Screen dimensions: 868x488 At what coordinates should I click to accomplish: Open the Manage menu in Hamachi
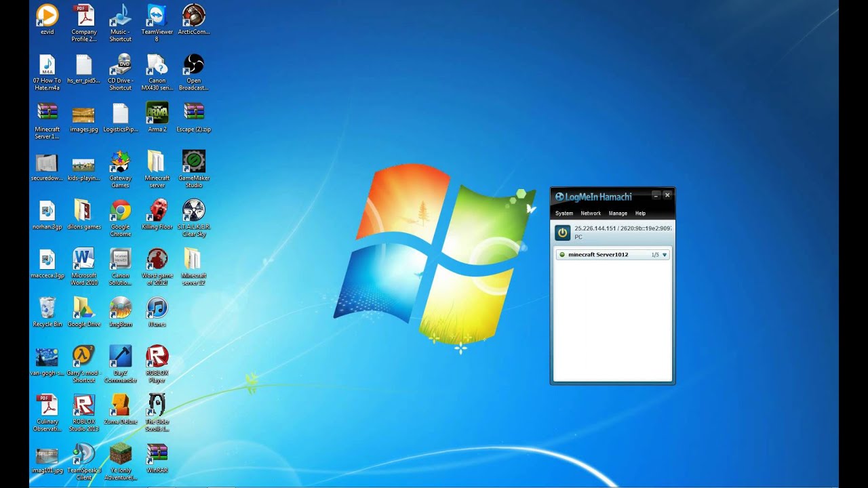[x=618, y=213]
